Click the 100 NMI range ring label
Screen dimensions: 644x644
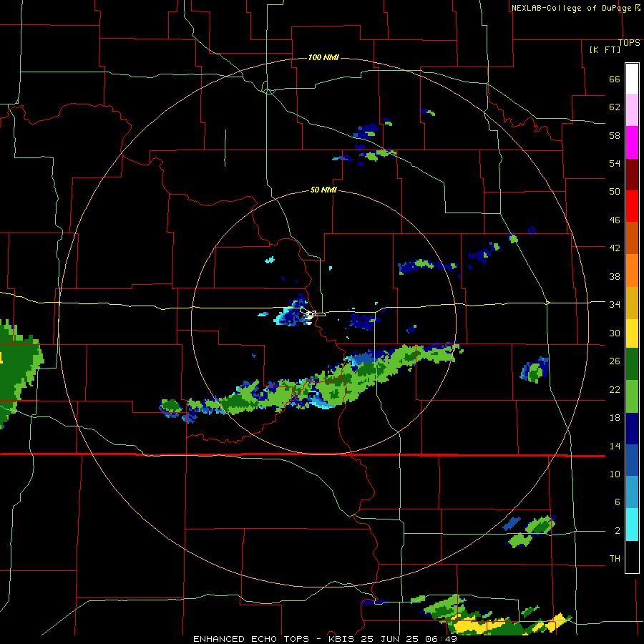click(x=323, y=57)
